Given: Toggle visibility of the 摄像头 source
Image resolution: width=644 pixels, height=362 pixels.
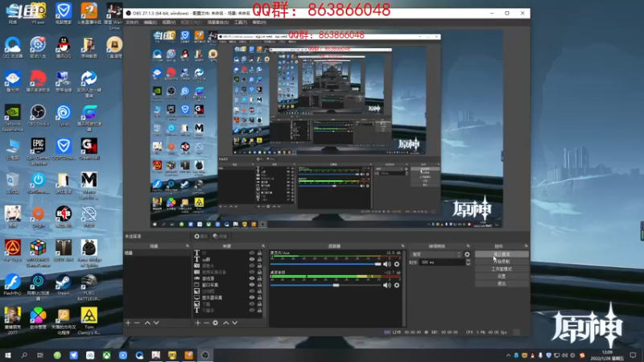Looking at the screenshot, I should pos(252,266).
